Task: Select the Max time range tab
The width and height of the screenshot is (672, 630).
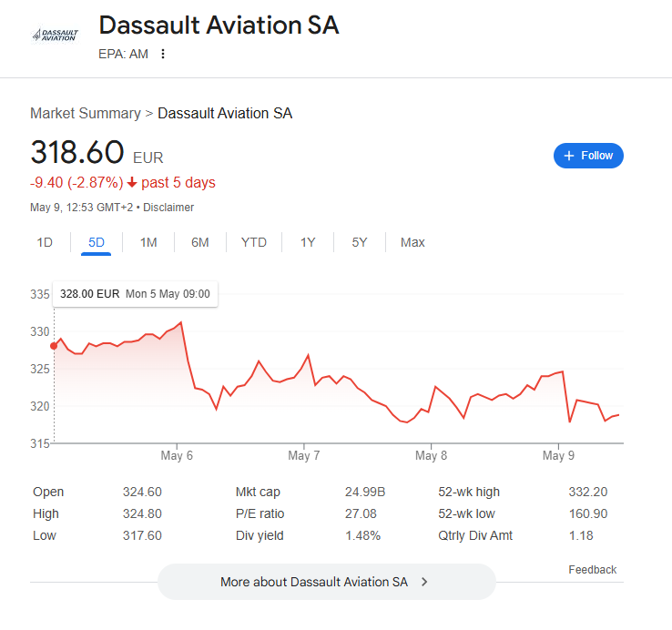Action: coord(412,242)
